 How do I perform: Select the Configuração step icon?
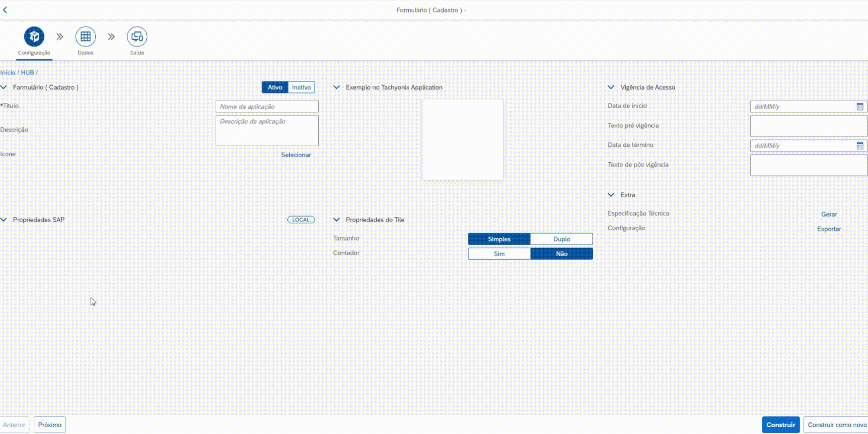[x=34, y=37]
